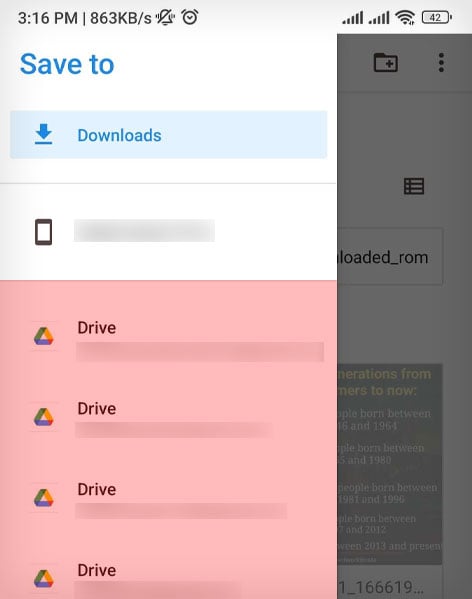Open the downloaded_rom folder
Screen dimensions: 472x599
pyautogui.click(x=390, y=257)
